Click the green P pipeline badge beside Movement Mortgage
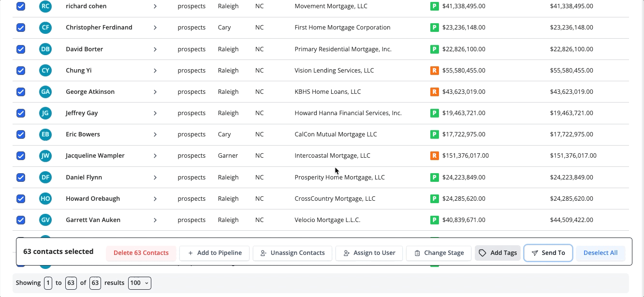 click(x=434, y=6)
